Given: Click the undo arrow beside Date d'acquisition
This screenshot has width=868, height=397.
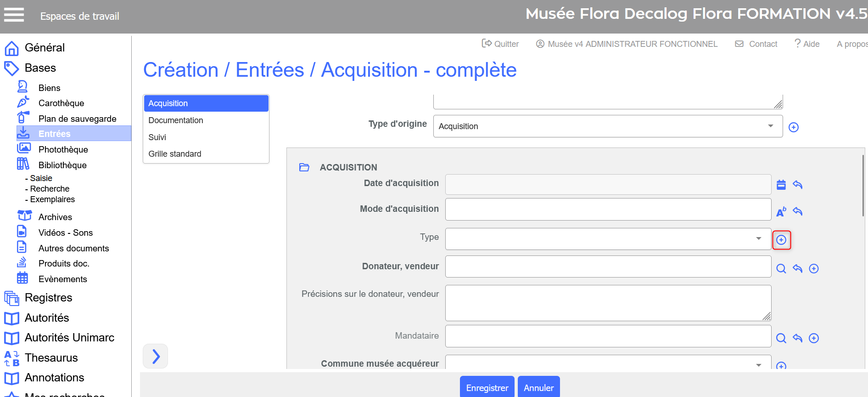Looking at the screenshot, I should (x=797, y=185).
